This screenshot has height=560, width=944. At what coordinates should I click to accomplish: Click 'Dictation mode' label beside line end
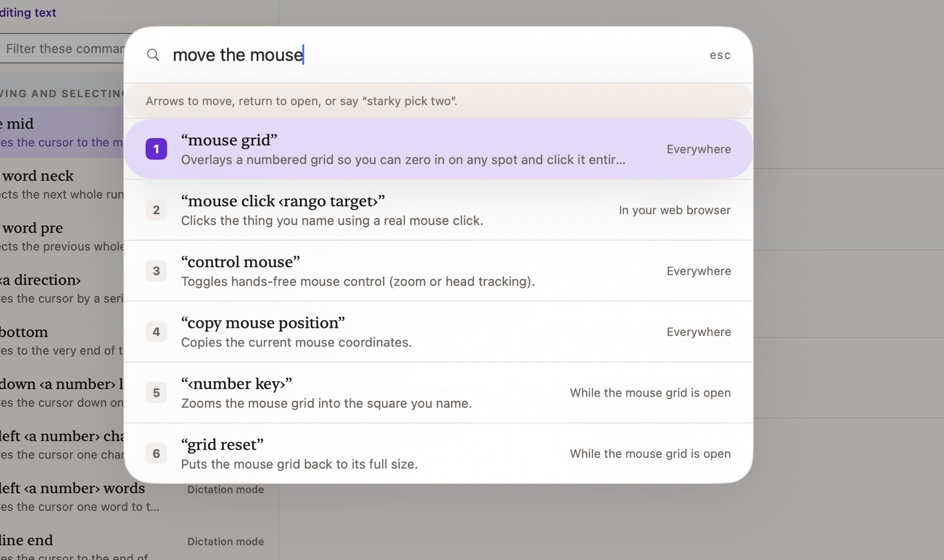tap(225, 541)
